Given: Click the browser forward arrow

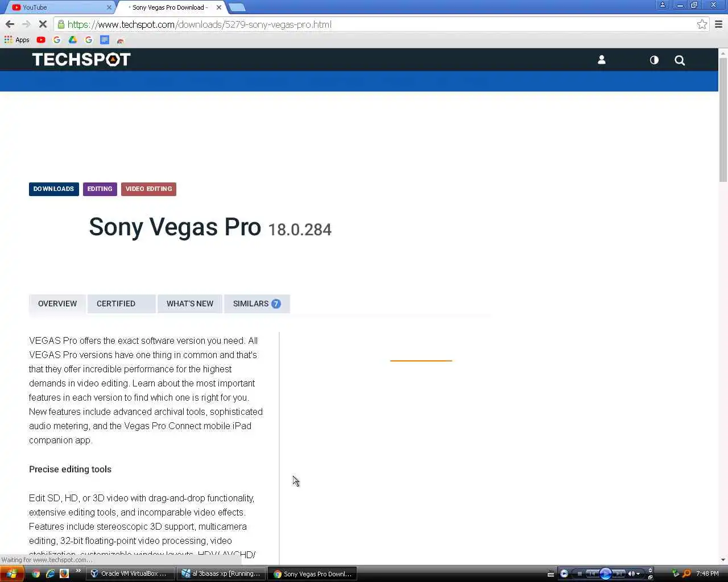Looking at the screenshot, I should [26, 24].
